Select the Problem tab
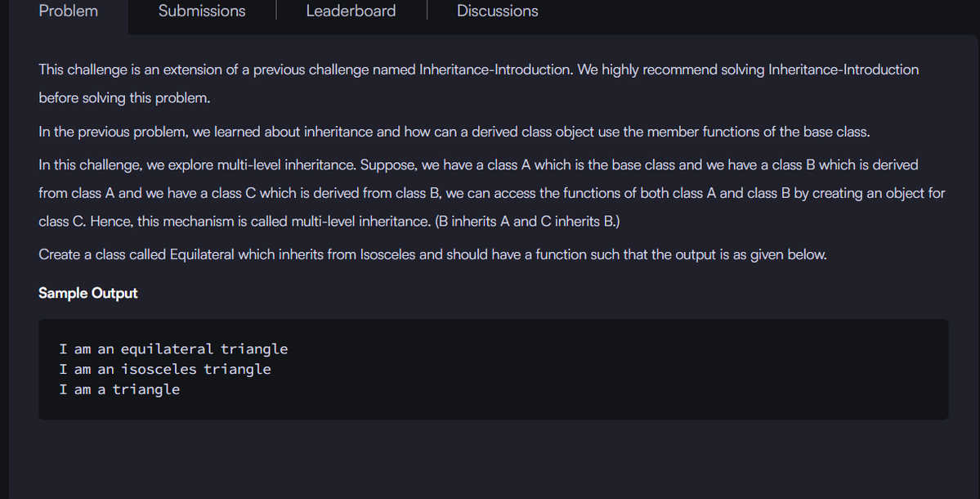The height and width of the screenshot is (499, 980). click(68, 11)
